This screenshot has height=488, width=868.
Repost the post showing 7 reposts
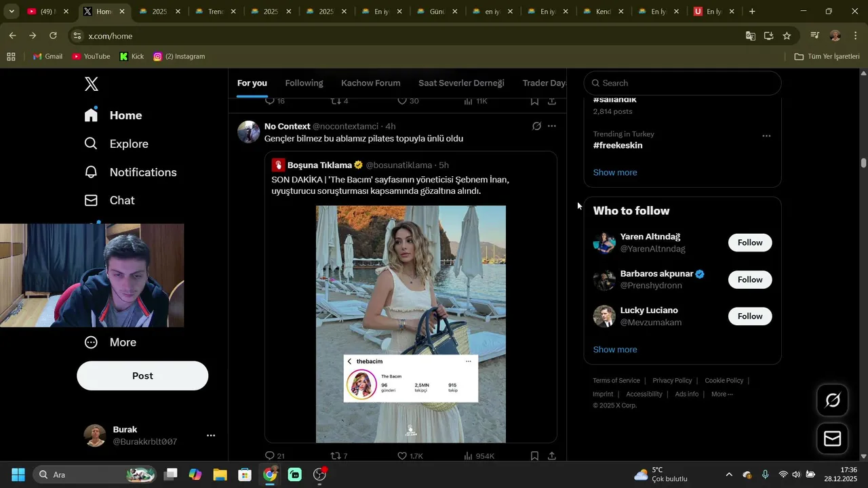[339, 456]
